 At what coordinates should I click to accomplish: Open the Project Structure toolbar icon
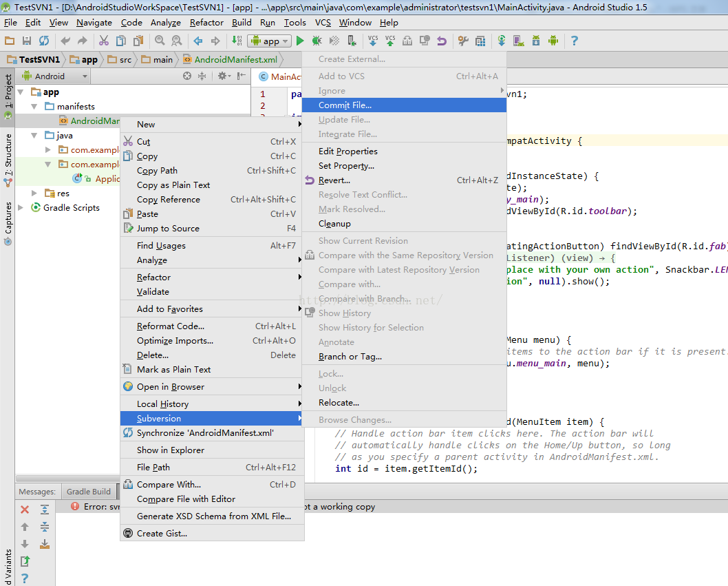coord(480,41)
